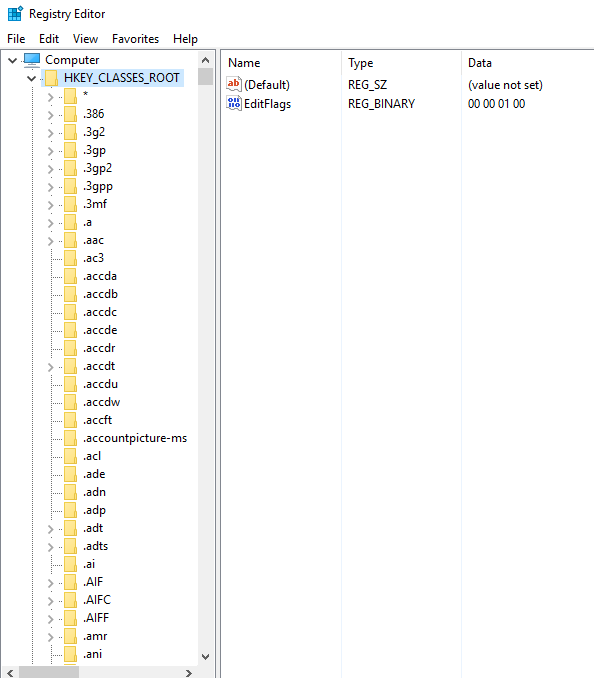
Task: Expand the .AIF key
Action: (x=51, y=583)
